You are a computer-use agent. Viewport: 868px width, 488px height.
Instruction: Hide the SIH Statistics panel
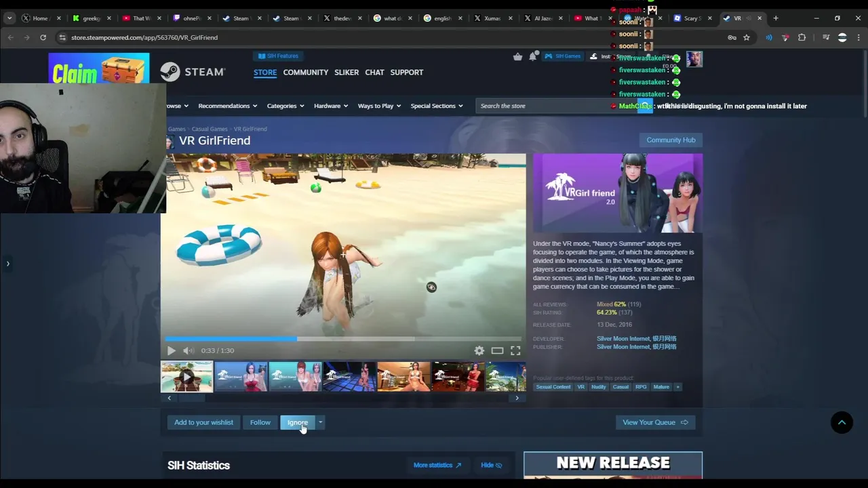[492, 465]
